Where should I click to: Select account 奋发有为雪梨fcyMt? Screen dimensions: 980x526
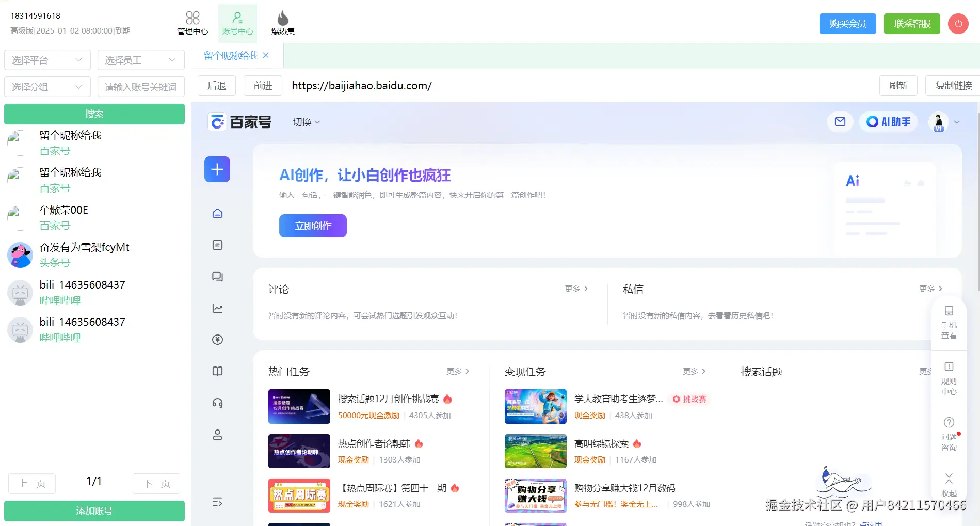[x=94, y=255]
